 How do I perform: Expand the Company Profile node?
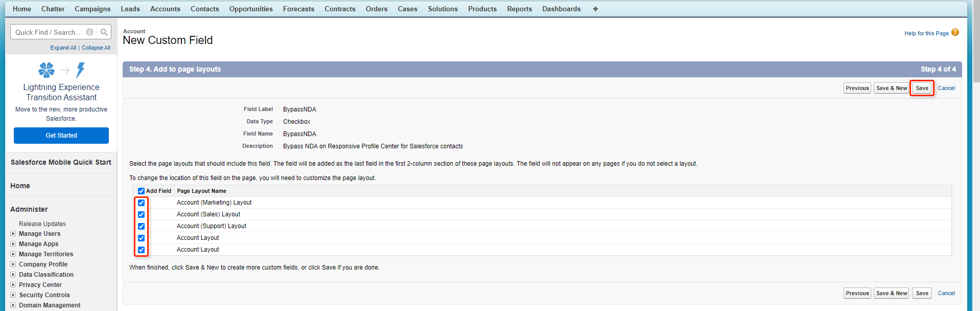pyautogui.click(x=13, y=264)
